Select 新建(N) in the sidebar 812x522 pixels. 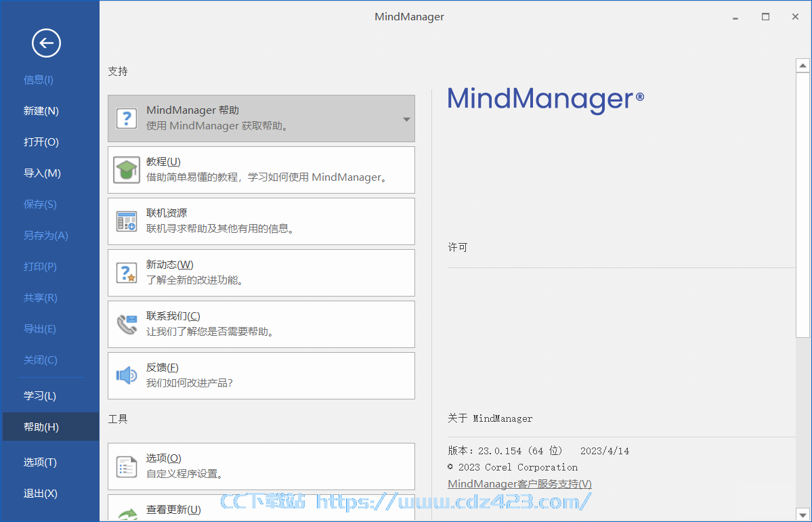pos(41,111)
